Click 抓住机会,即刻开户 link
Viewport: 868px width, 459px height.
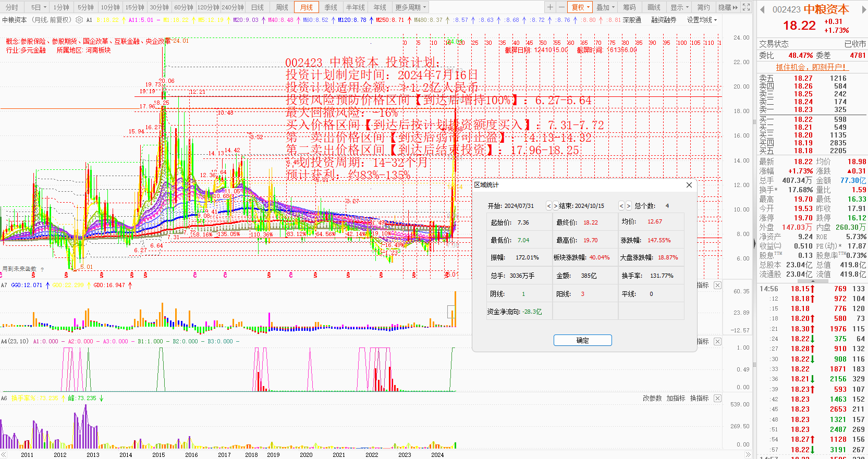point(812,67)
